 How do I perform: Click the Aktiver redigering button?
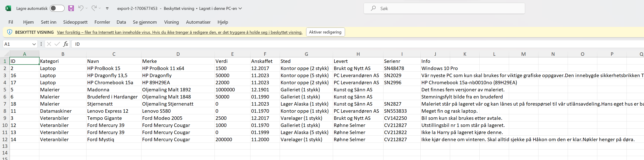(x=325, y=32)
